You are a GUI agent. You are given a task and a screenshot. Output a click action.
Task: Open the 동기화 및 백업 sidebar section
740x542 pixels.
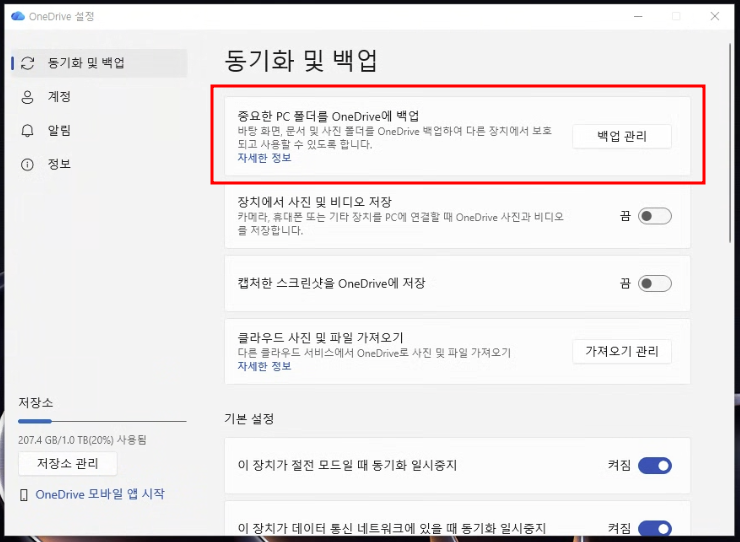pyautogui.click(x=99, y=63)
